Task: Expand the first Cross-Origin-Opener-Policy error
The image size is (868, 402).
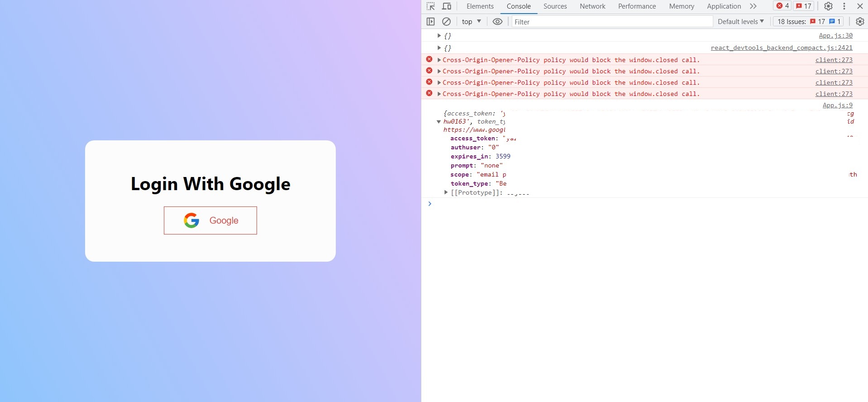Action: coord(439,60)
